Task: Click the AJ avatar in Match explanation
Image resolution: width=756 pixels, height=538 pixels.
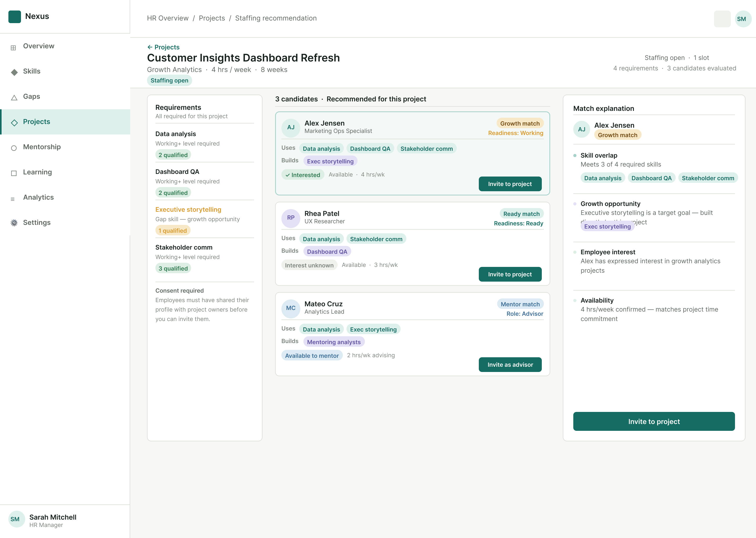Action: coord(581,130)
